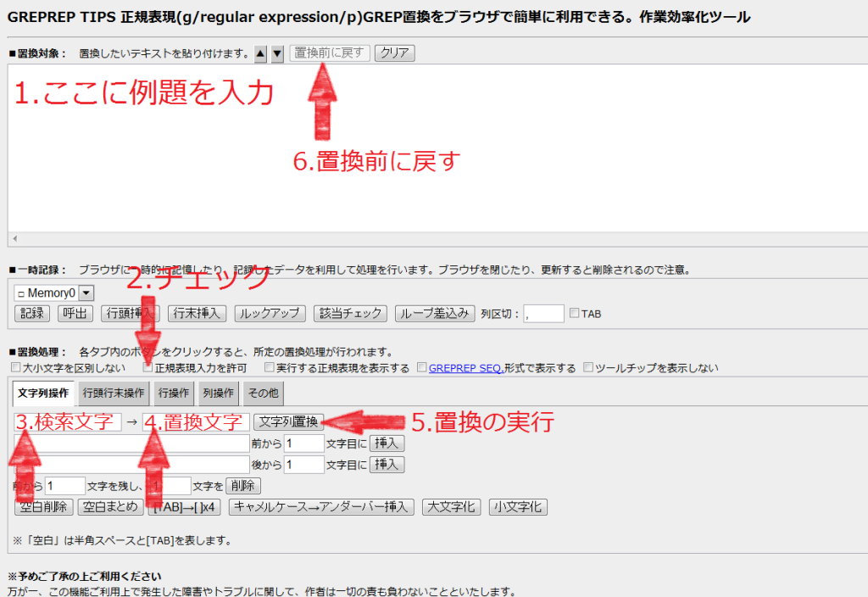Focus the 列区切 delimiter input field
Viewport: 868px width, 597px height.
543,314
